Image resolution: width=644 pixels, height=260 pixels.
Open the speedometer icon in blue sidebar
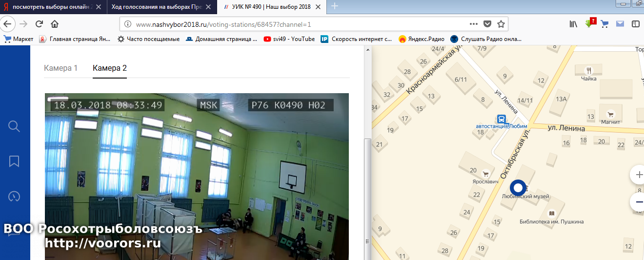click(x=14, y=196)
